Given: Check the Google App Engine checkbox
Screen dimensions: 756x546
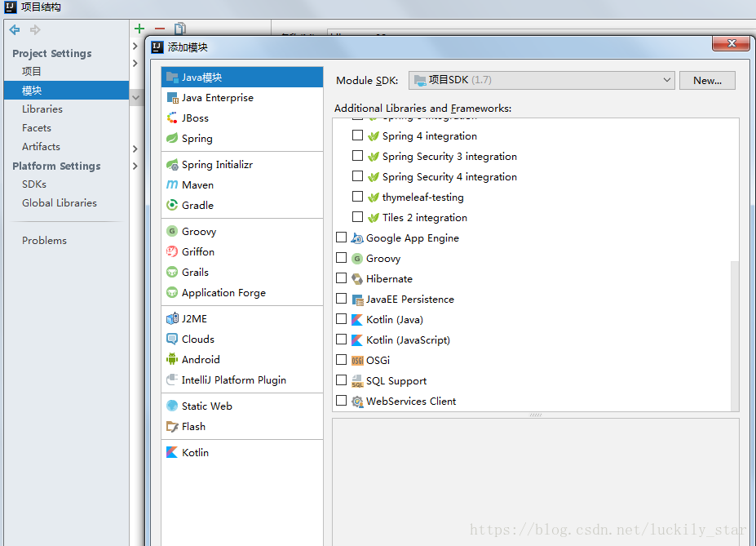Looking at the screenshot, I should click(342, 237).
